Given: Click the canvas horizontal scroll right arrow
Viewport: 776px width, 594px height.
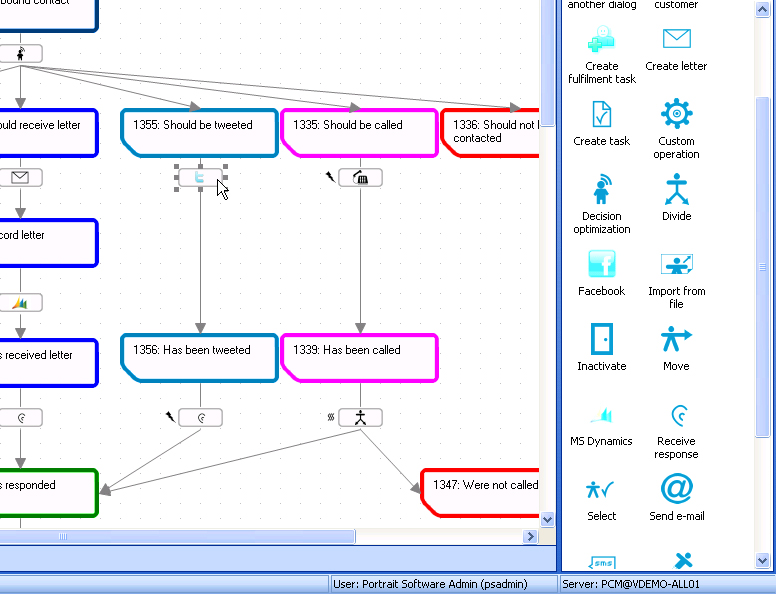Looking at the screenshot, I should point(530,536).
